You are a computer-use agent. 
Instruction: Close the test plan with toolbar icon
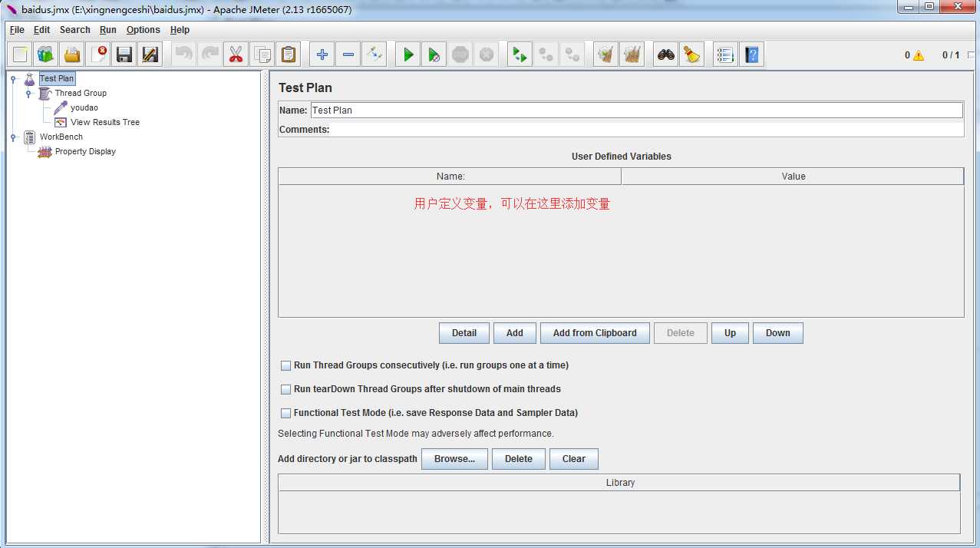[x=98, y=54]
